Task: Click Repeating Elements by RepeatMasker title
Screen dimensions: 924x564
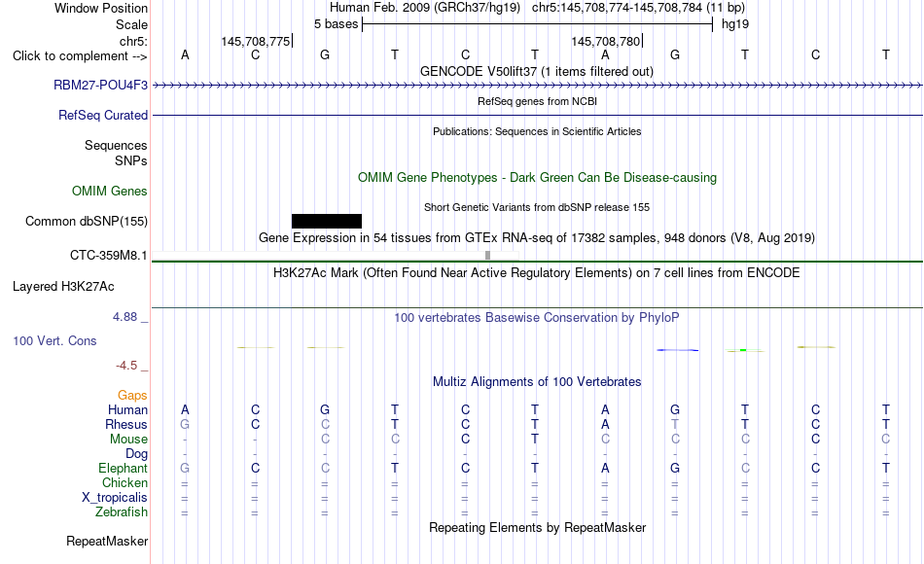Action: pyautogui.click(x=537, y=527)
